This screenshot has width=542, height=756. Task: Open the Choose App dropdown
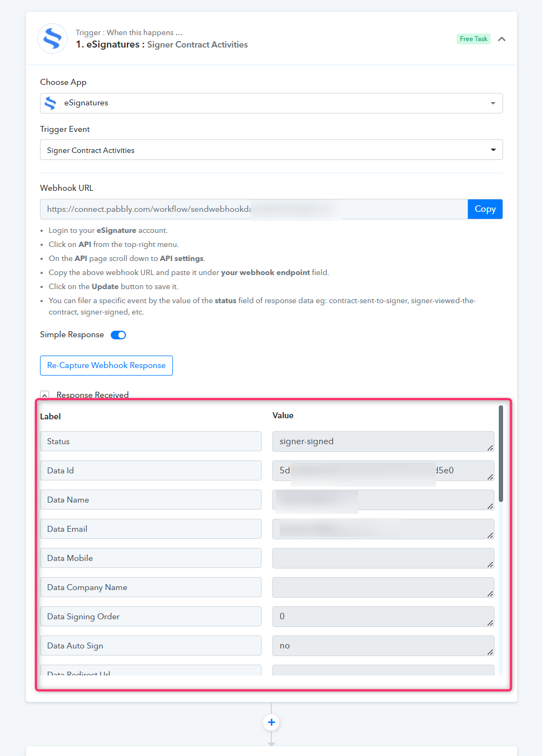271,103
